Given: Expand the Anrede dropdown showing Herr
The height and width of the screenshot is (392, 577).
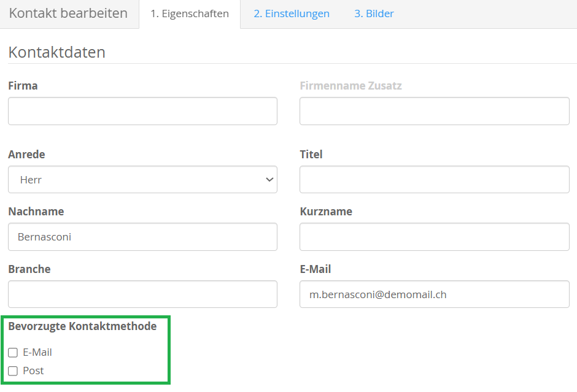Looking at the screenshot, I should tap(142, 180).
